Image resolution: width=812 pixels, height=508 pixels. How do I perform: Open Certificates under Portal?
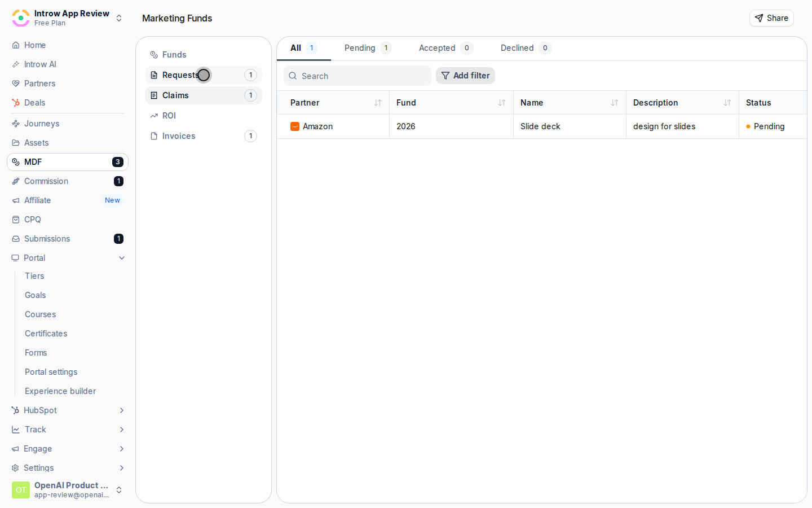coord(46,334)
